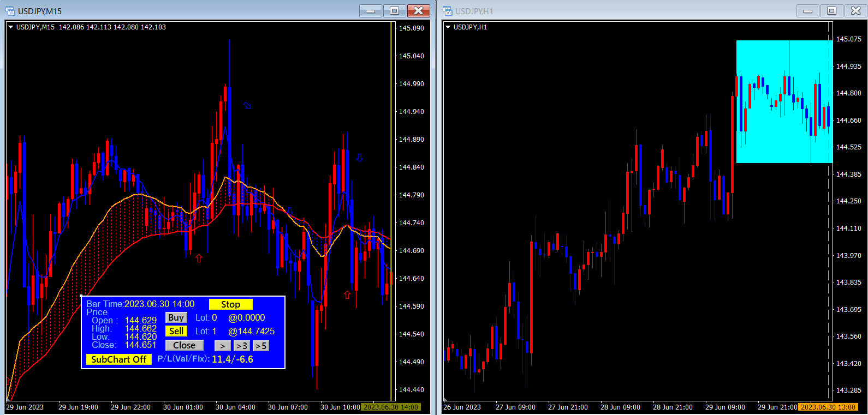Click the 145.075 price axis label
Viewport: 868px width, 415px height.
pos(849,39)
